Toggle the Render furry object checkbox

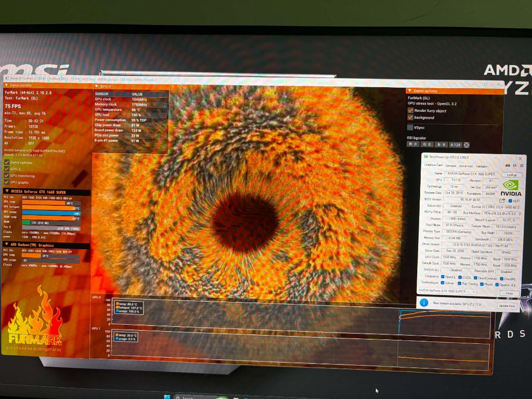[410, 111]
